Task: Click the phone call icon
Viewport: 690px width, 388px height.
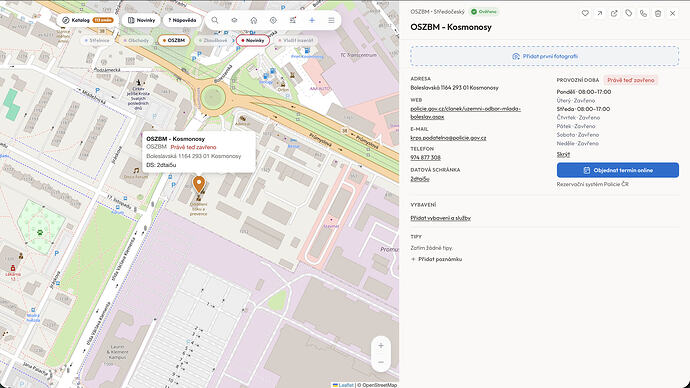Action: [643, 13]
